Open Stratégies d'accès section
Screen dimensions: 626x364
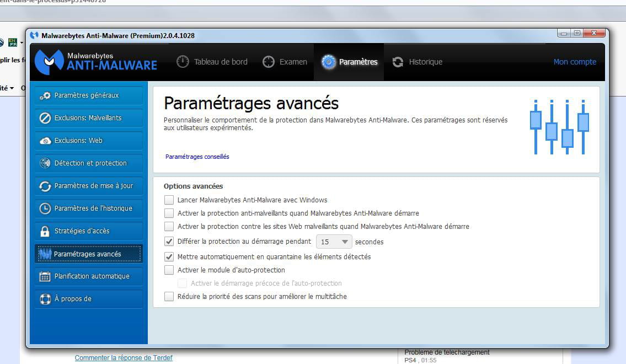89,231
